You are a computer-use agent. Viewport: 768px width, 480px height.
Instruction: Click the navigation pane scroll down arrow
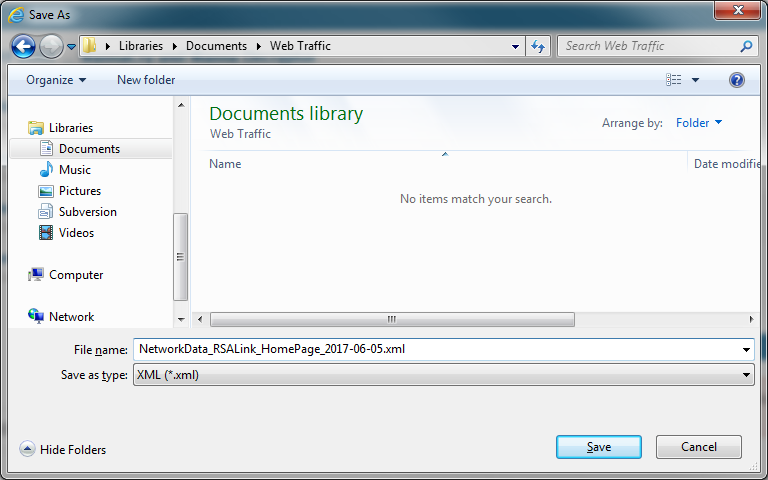point(181,319)
